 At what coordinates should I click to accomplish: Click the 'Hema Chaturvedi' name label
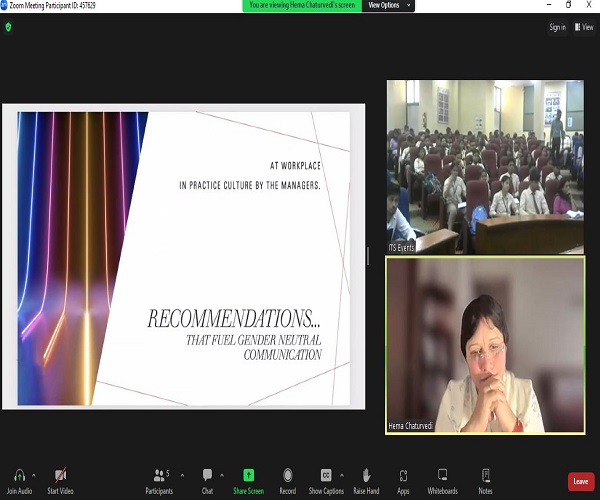[x=410, y=426]
